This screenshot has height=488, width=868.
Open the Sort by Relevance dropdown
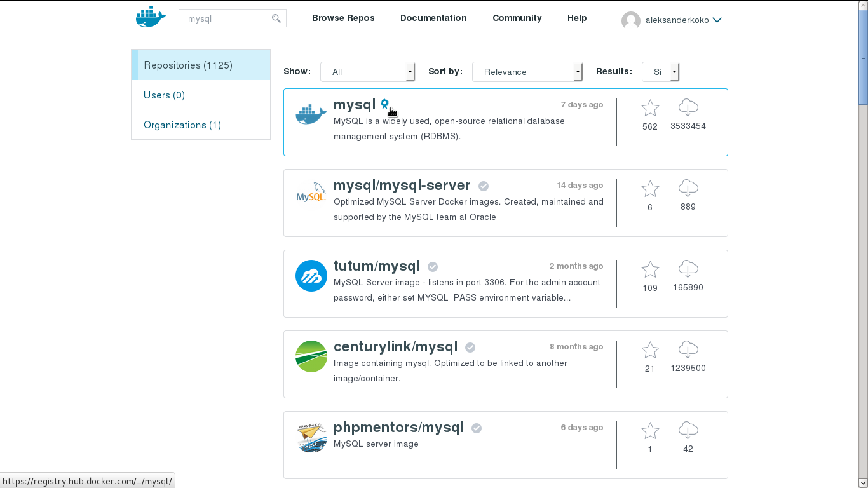pos(527,72)
